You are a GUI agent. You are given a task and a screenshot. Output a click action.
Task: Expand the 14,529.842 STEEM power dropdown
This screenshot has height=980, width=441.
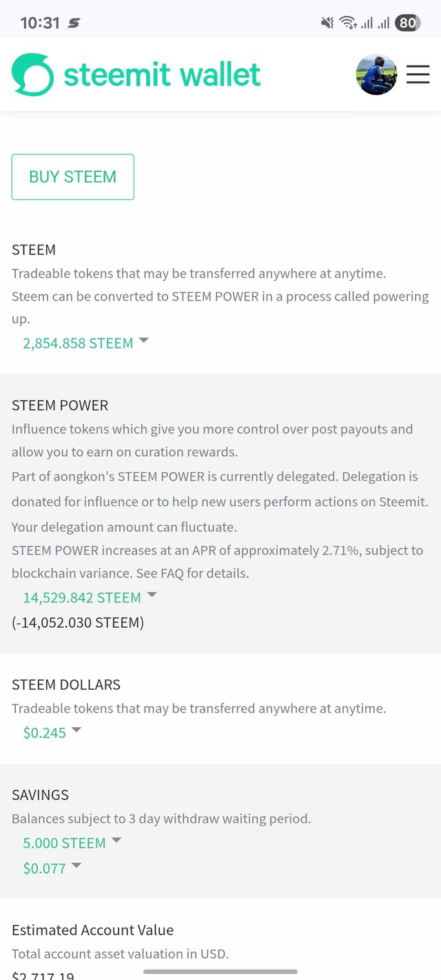pyautogui.click(x=90, y=598)
